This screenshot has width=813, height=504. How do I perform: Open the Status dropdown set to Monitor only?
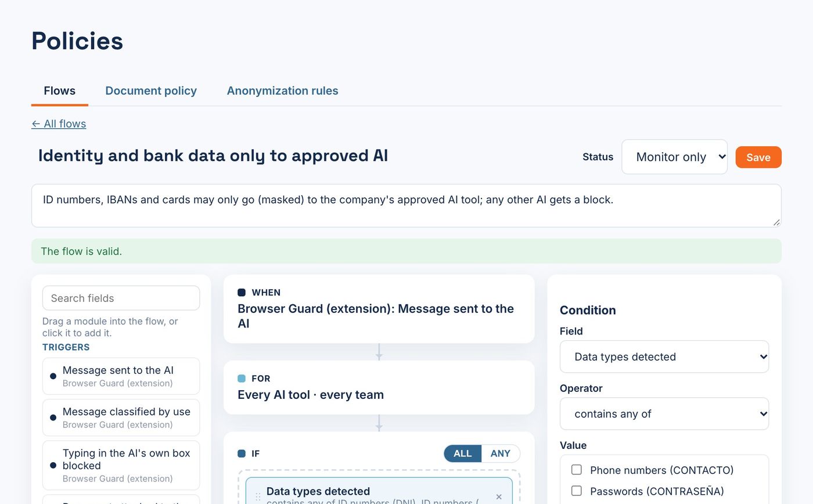click(x=674, y=157)
